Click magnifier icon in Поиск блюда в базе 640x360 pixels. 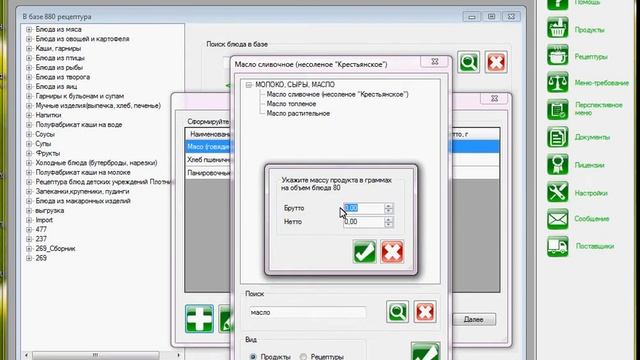(x=469, y=62)
